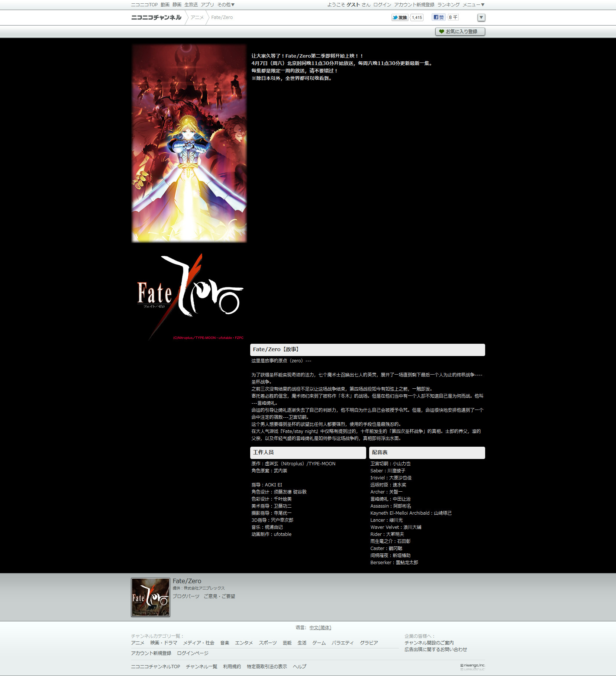Go to アニメ breadcrumb

coord(197,17)
